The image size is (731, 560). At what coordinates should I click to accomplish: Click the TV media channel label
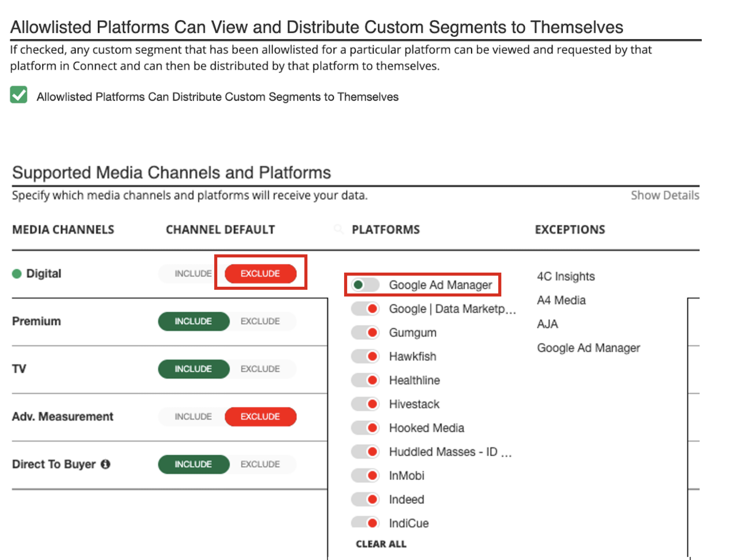pos(19,369)
